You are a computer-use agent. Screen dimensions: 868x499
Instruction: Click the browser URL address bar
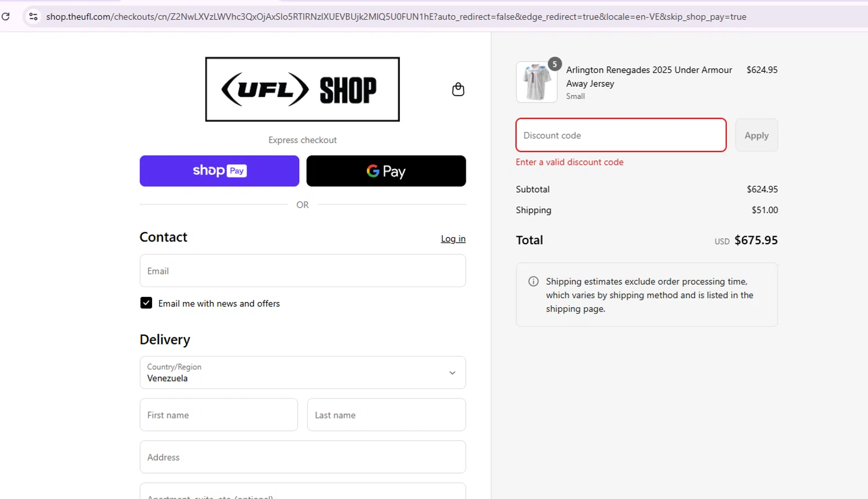point(396,17)
